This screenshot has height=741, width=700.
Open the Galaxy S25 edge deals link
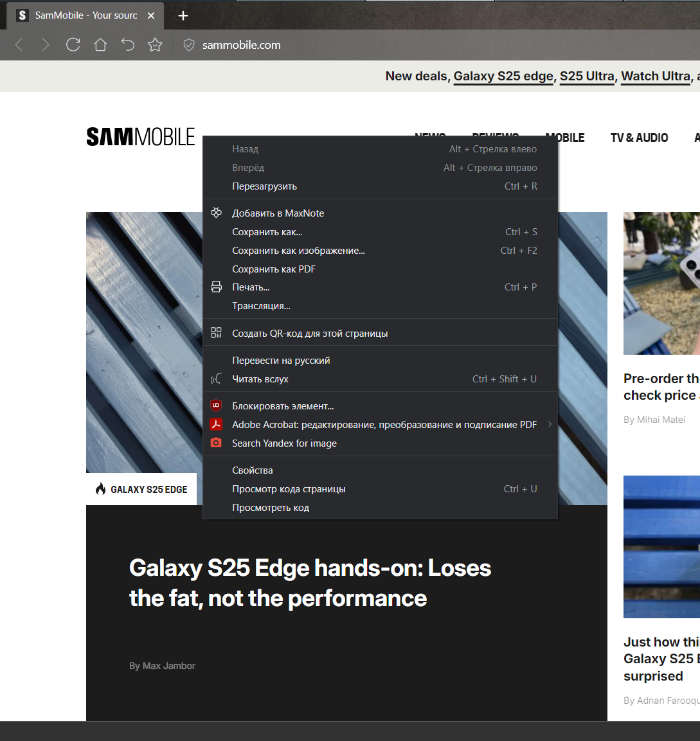(503, 76)
